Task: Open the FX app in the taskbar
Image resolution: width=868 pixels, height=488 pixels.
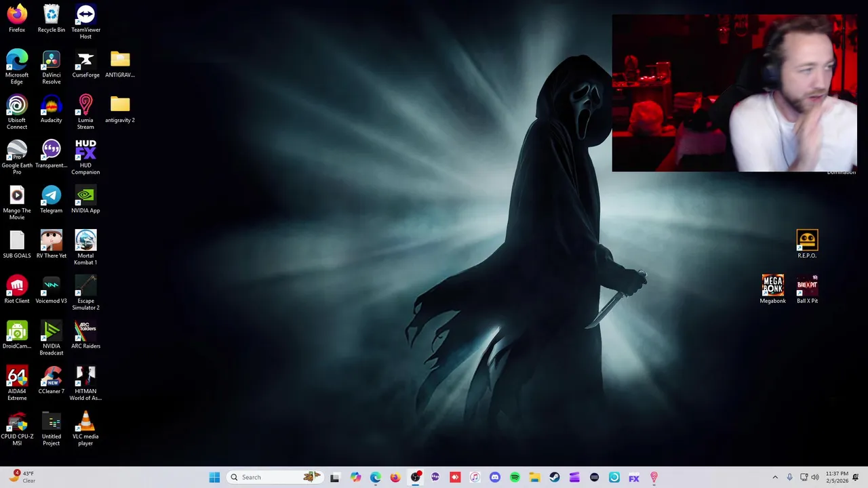Action: pos(634,477)
